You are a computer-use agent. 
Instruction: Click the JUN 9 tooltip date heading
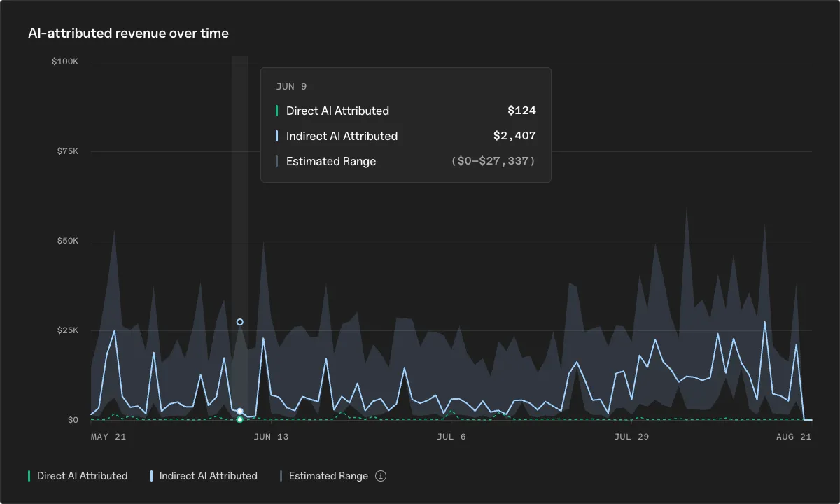click(x=291, y=87)
